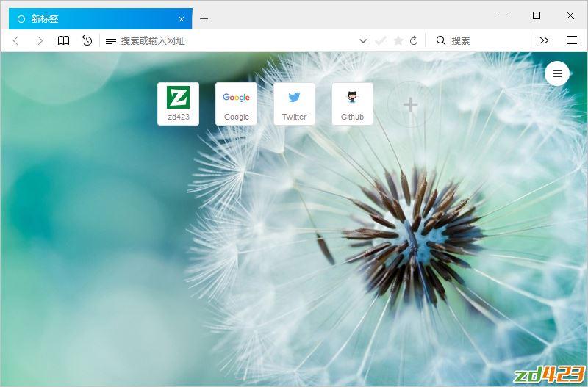Maximize the browser window

(537, 15)
